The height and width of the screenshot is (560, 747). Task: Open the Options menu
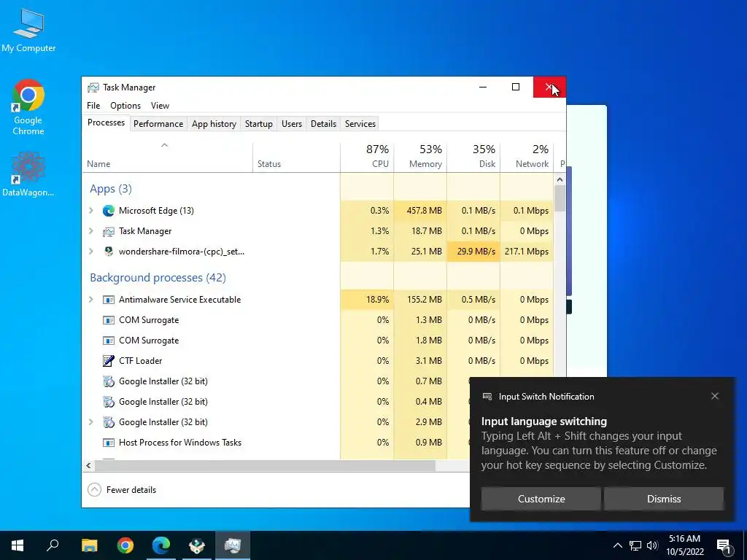125,106
